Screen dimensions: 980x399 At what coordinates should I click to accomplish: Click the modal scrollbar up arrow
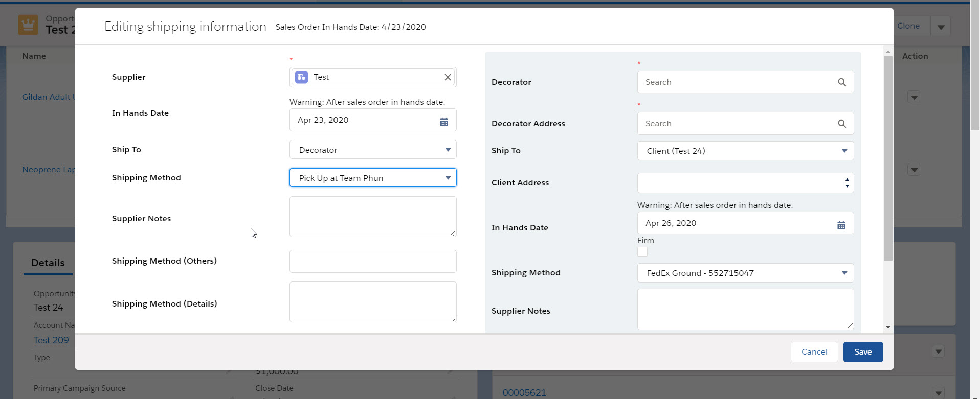[888, 52]
